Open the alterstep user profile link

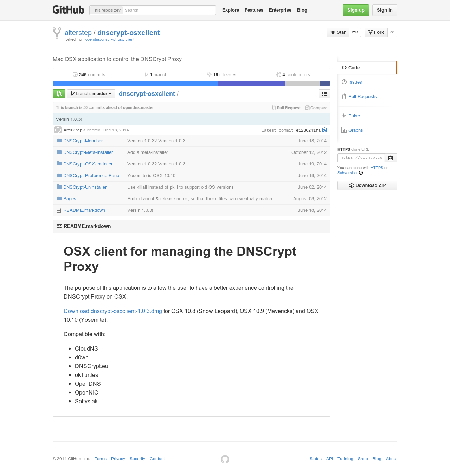point(78,33)
